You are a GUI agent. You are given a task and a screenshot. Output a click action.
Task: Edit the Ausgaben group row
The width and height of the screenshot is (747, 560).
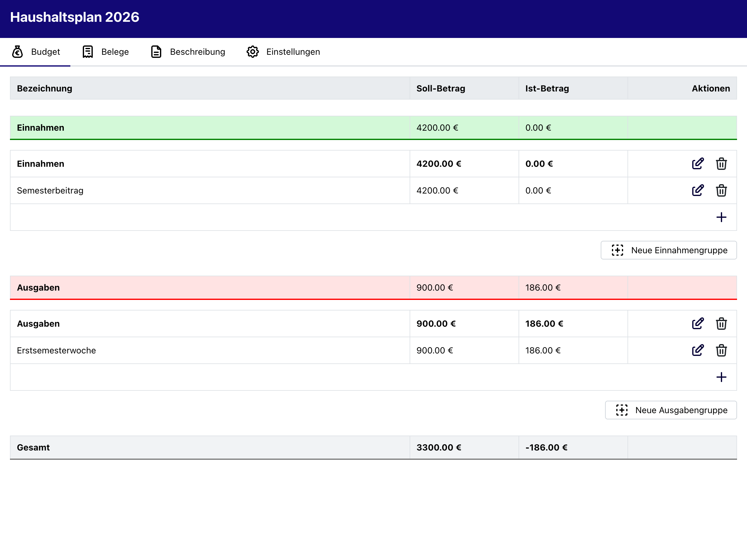click(x=698, y=324)
